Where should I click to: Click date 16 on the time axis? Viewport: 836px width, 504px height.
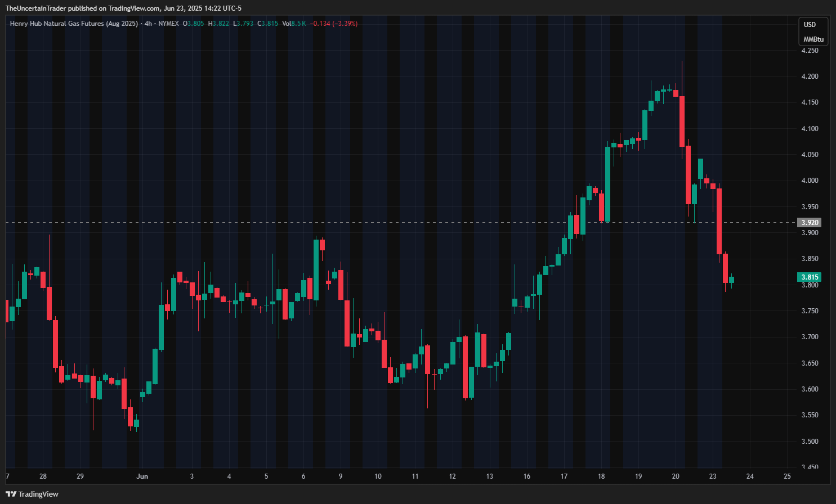[527, 476]
